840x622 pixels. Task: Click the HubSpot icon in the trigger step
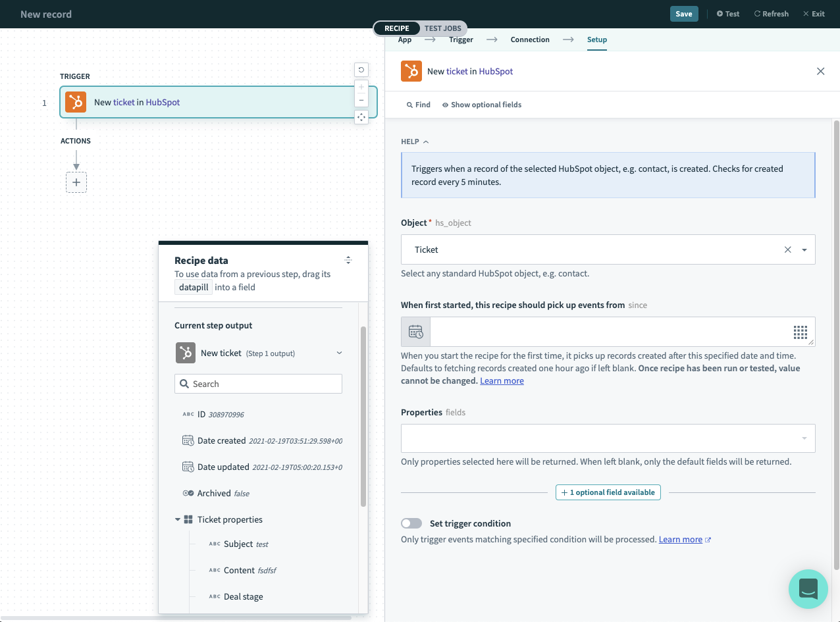76,102
